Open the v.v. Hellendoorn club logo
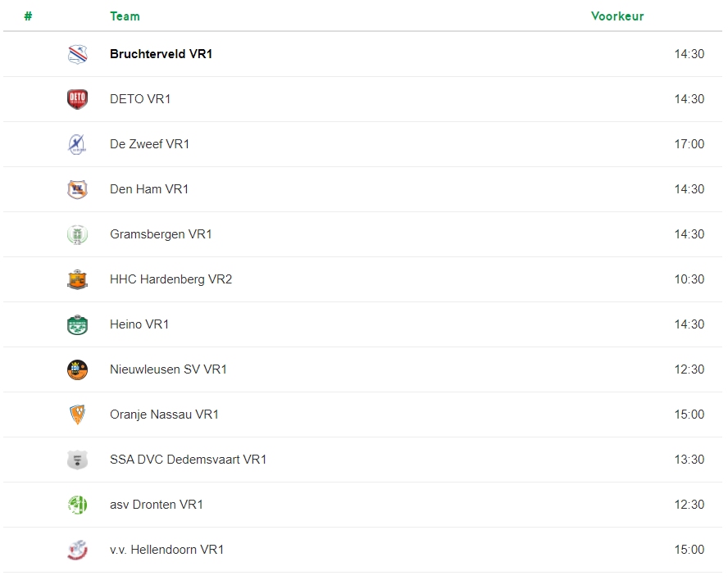 77,550
